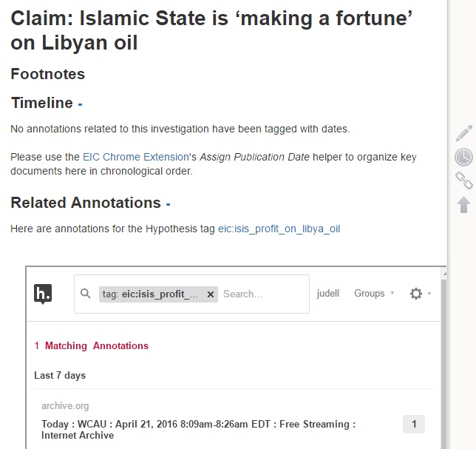Image resolution: width=476 pixels, height=449 pixels.
Task: Collapse the Related Annotations section
Action: (169, 204)
